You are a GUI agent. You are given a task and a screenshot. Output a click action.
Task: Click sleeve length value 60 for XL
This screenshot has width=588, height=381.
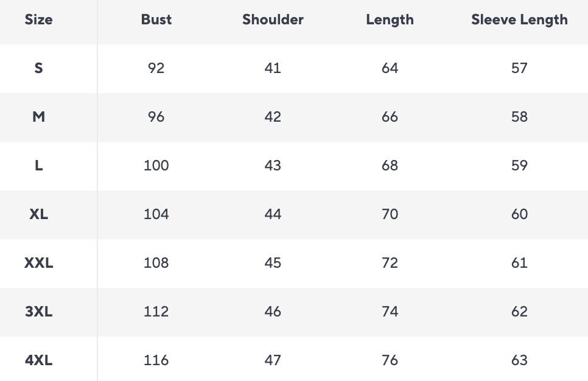point(519,214)
